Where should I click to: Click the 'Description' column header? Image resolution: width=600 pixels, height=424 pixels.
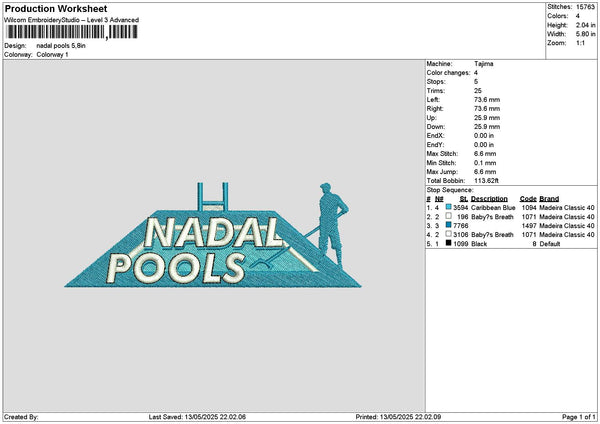[x=489, y=199]
